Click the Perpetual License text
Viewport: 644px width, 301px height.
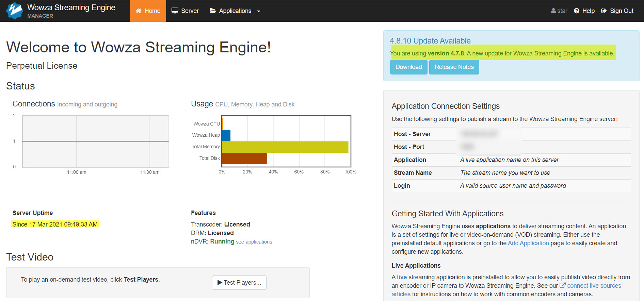pyautogui.click(x=42, y=66)
